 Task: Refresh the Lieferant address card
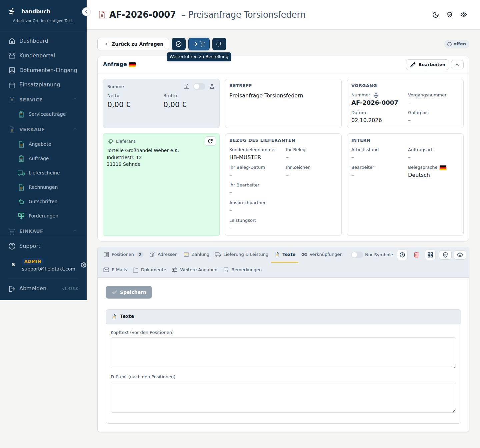pos(210,141)
